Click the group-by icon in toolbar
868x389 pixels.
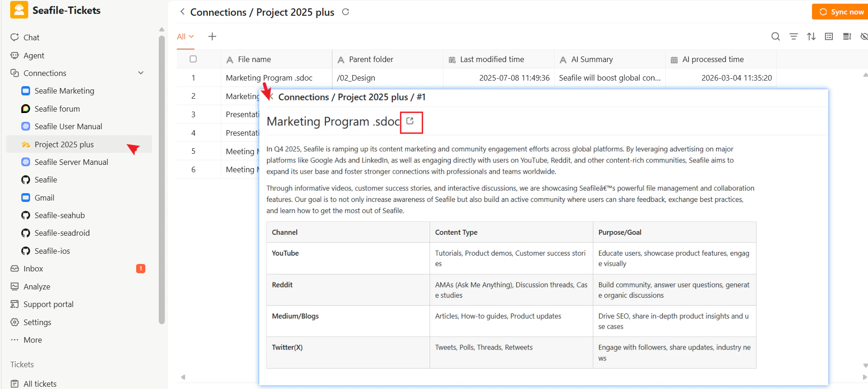tap(829, 37)
